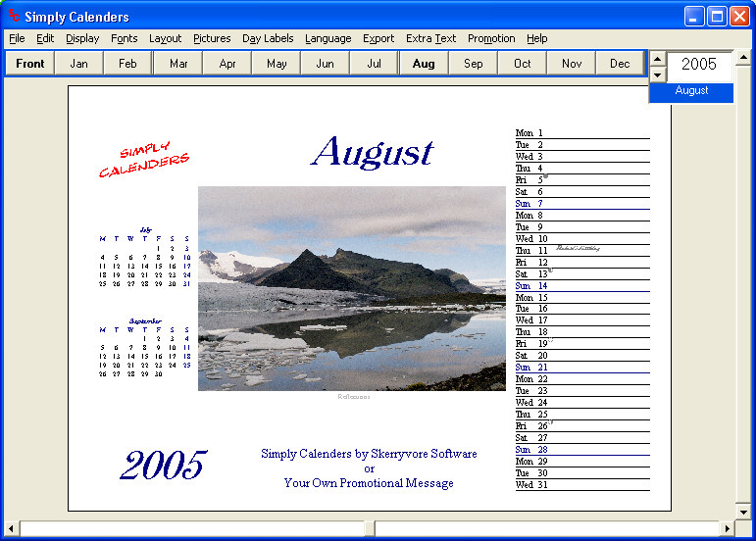
Task: Select the Nov month button
Action: point(572,64)
